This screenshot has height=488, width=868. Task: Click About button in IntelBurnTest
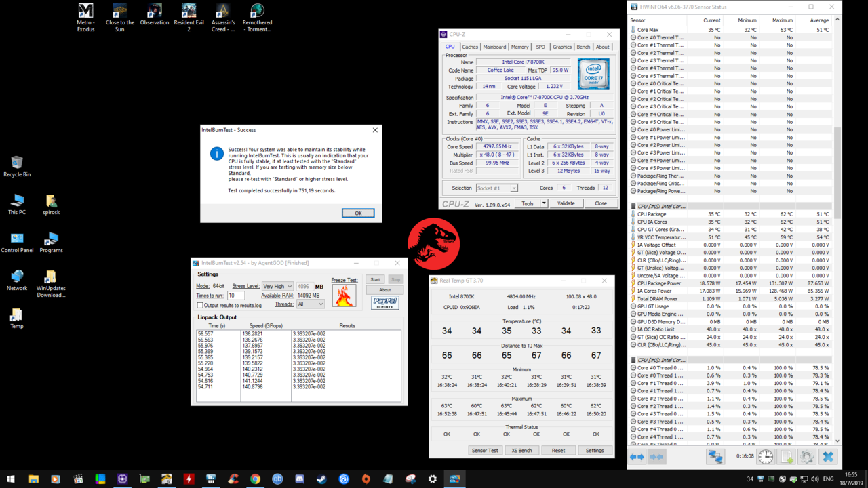click(384, 290)
